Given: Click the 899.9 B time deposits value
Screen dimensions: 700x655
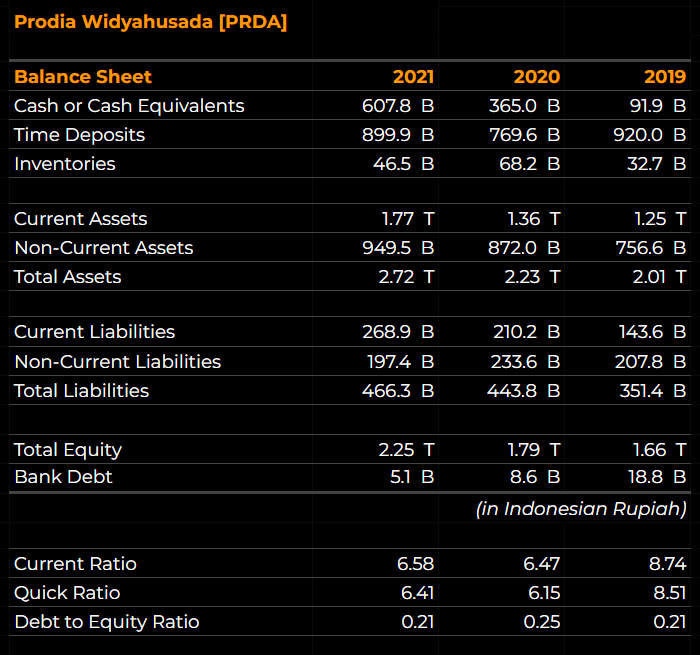Looking at the screenshot, I should click(398, 135).
